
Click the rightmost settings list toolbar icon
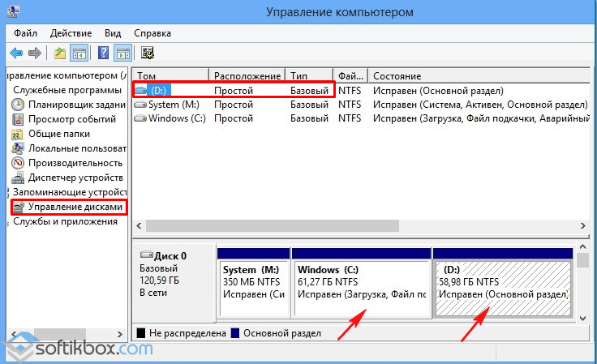(148, 54)
